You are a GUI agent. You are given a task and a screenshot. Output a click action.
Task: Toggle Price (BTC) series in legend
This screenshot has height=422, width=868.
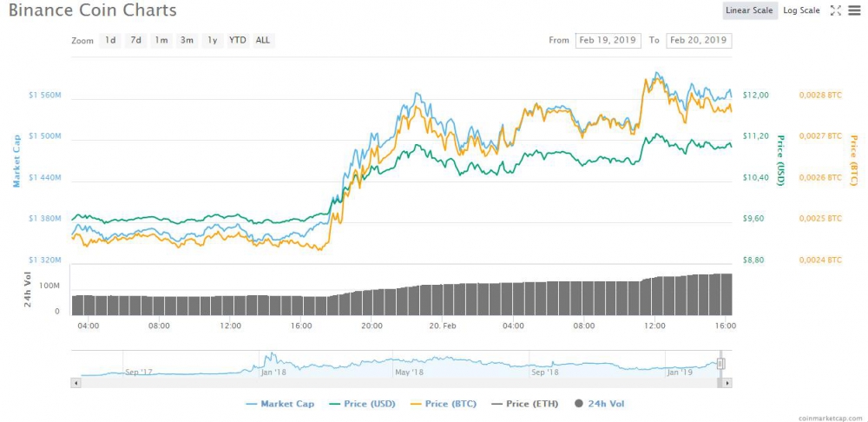tap(442, 404)
